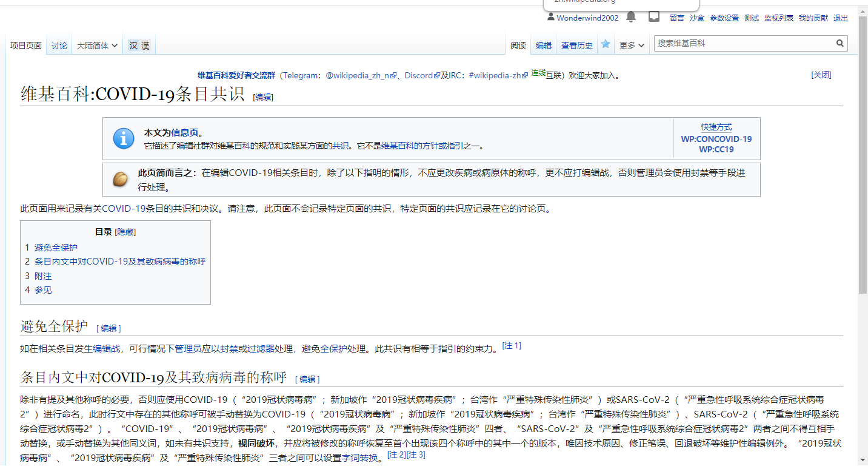Open the 留言 talk link
This screenshot has width=868, height=466.
(x=677, y=18)
